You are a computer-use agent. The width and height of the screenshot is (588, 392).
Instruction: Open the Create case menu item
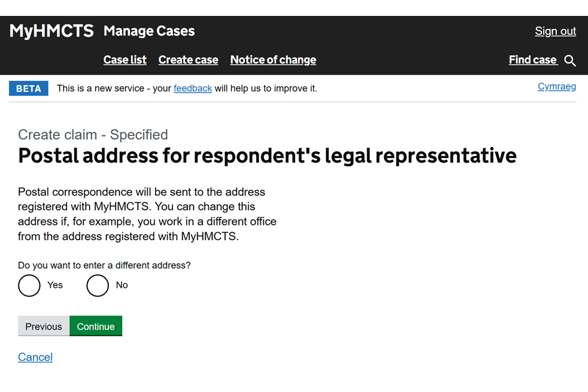tap(188, 60)
